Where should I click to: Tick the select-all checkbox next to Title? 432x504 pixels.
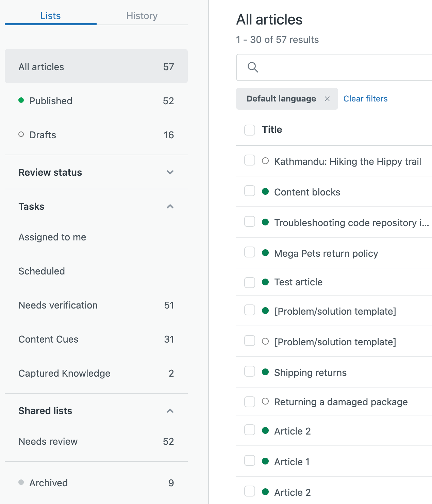click(x=250, y=130)
